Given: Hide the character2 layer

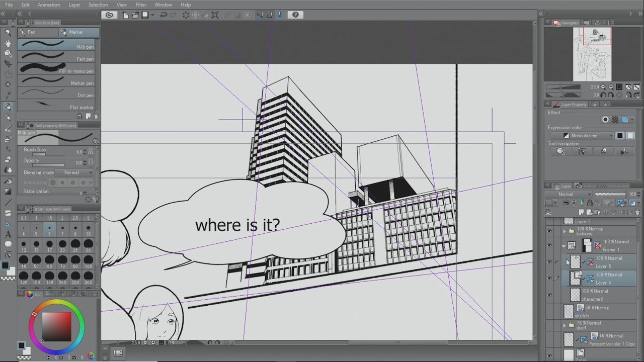Looking at the screenshot, I should click(549, 295).
